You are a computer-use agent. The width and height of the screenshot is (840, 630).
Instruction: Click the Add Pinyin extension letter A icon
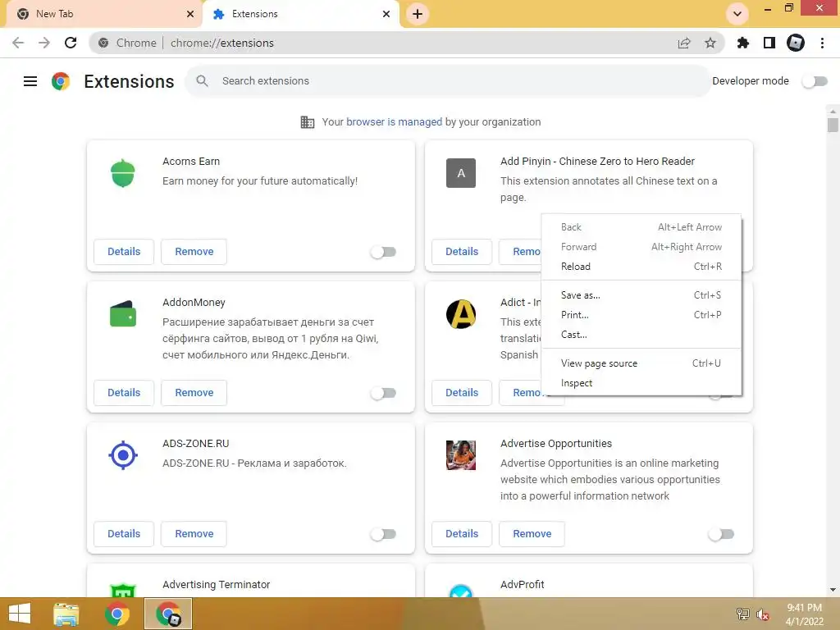click(x=461, y=173)
